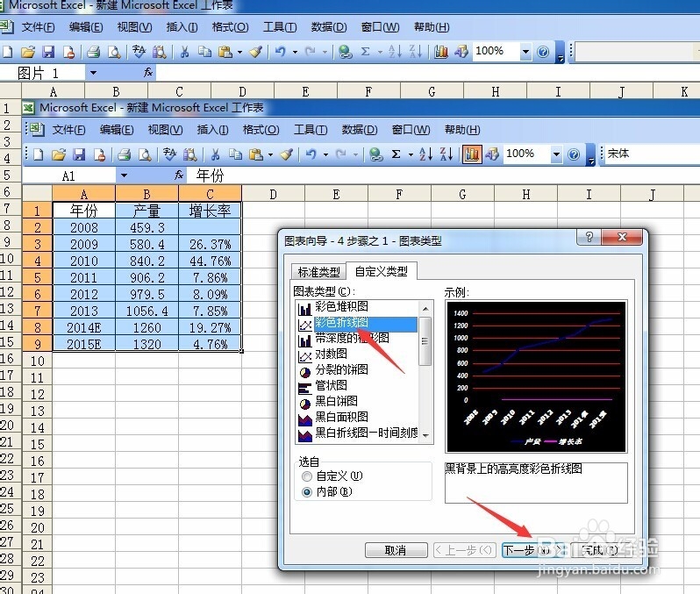Expand Undo history arrow in outer toolbar
Screen dimensions: 700x594
[295, 53]
